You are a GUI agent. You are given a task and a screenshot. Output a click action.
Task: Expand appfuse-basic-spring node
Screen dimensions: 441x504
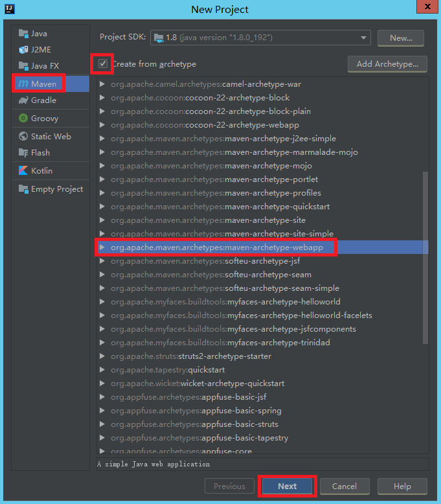point(102,411)
